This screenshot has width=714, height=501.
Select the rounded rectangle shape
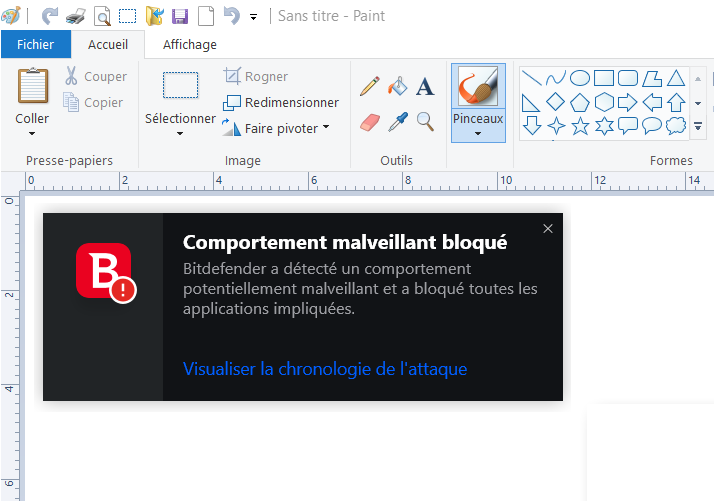point(628,78)
